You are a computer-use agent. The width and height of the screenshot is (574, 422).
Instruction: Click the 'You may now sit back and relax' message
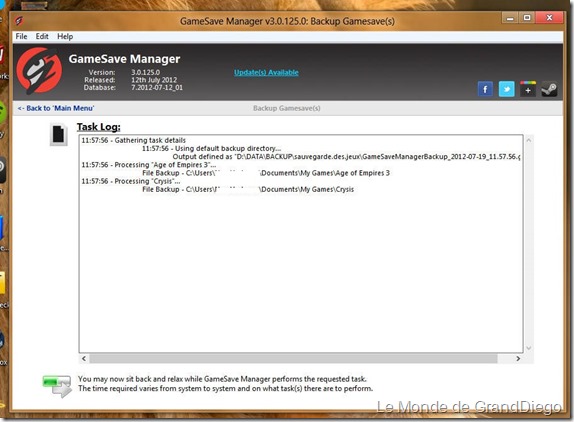(222, 379)
